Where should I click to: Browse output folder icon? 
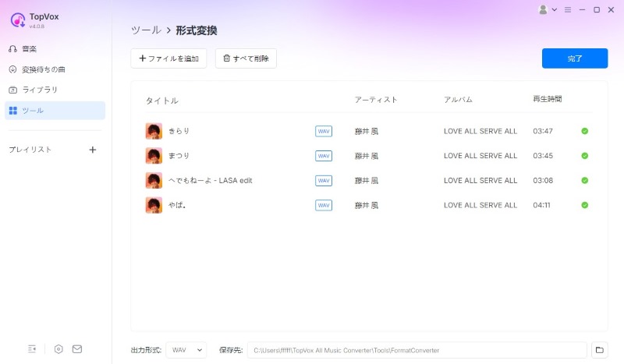tap(599, 350)
